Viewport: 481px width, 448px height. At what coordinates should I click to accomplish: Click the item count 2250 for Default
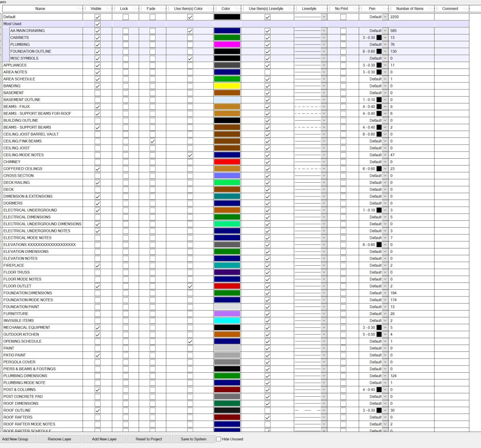[395, 17]
